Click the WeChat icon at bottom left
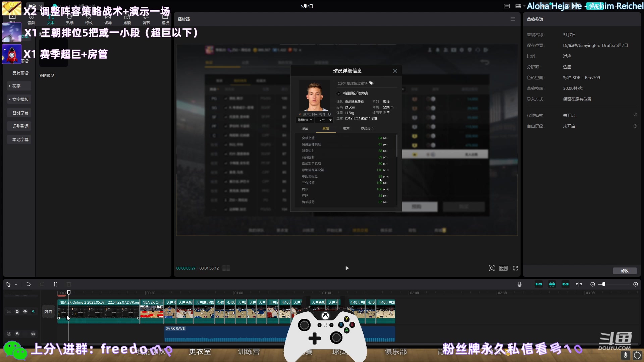 pyautogui.click(x=15, y=351)
